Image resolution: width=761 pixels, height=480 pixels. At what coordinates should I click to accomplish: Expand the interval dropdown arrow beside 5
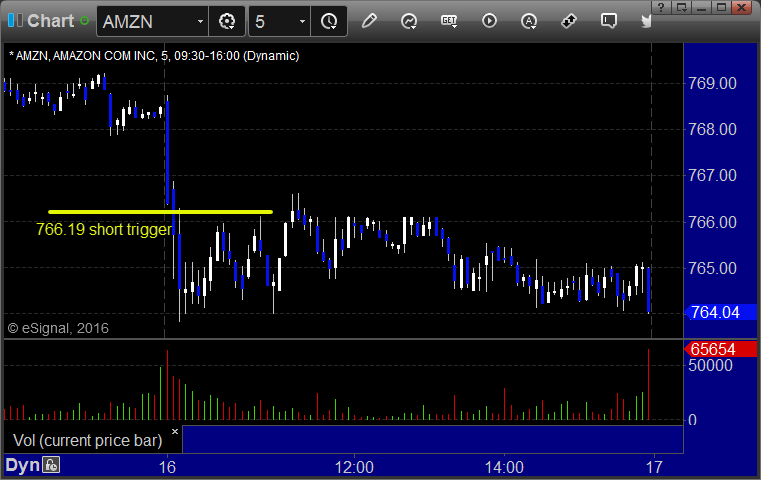tap(302, 22)
